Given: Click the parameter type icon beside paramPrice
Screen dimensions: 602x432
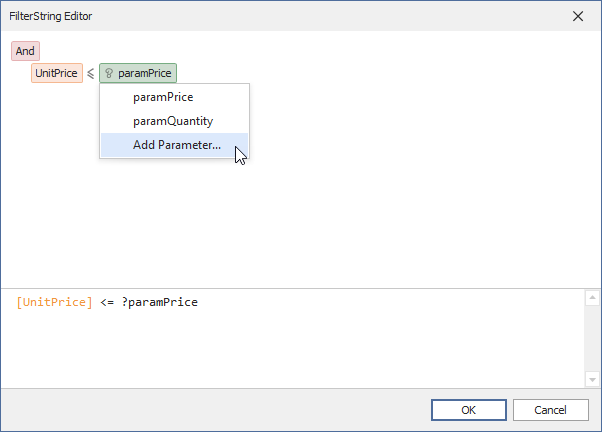Looking at the screenshot, I should 109,73.
